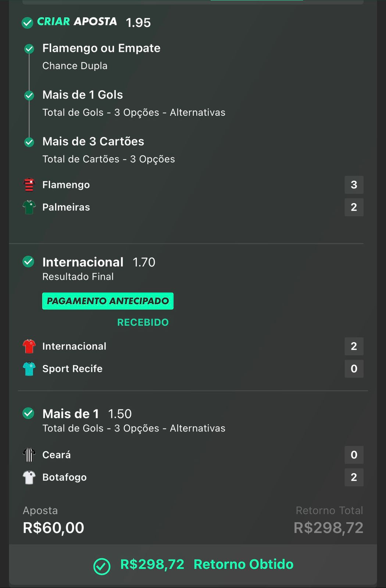Tap the Recebido status label
Viewport: 386px width, 588px height.
143,322
